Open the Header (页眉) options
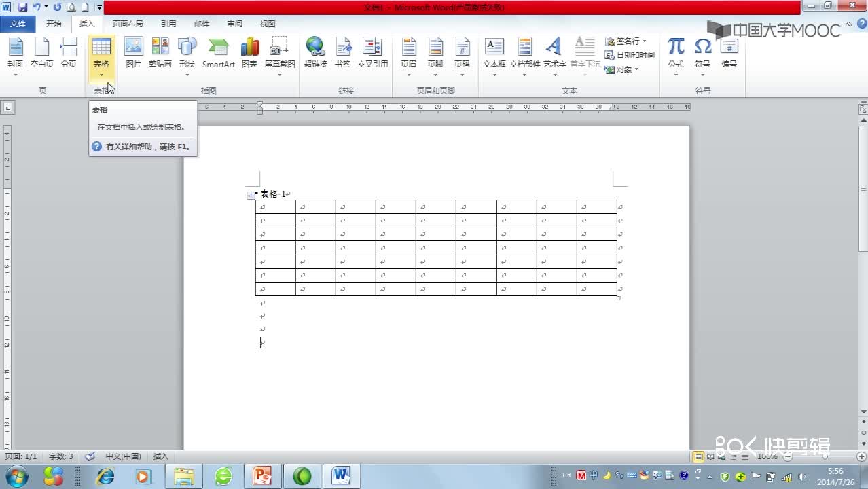This screenshot has width=868, height=489. [x=408, y=56]
